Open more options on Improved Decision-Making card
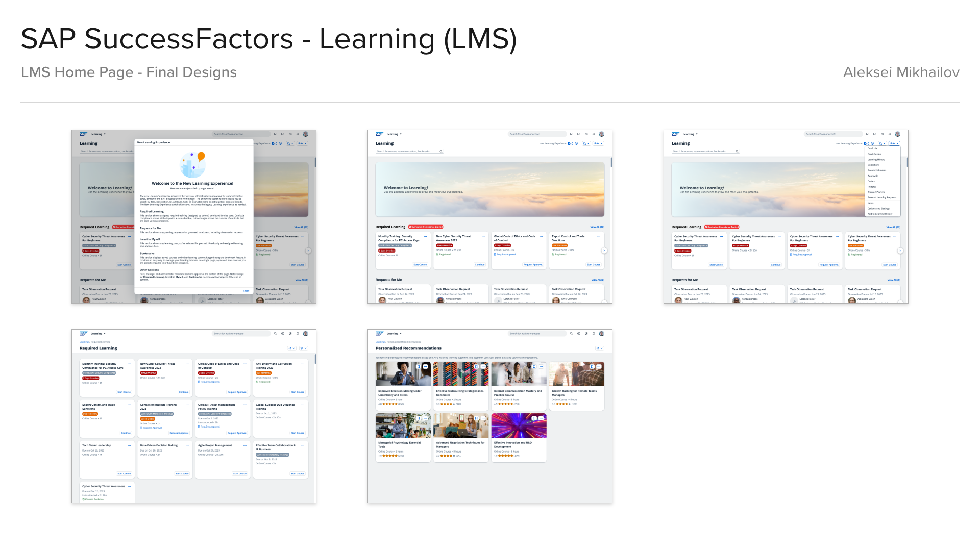 425,366
